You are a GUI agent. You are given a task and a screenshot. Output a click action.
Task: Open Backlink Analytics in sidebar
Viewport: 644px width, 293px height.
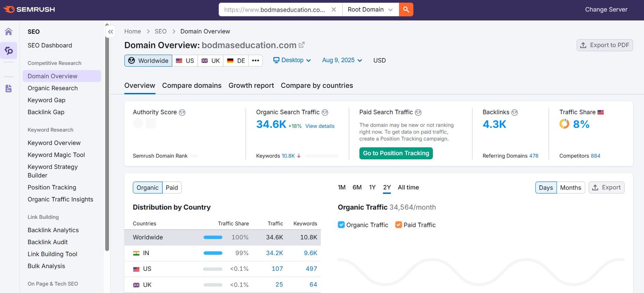point(53,230)
